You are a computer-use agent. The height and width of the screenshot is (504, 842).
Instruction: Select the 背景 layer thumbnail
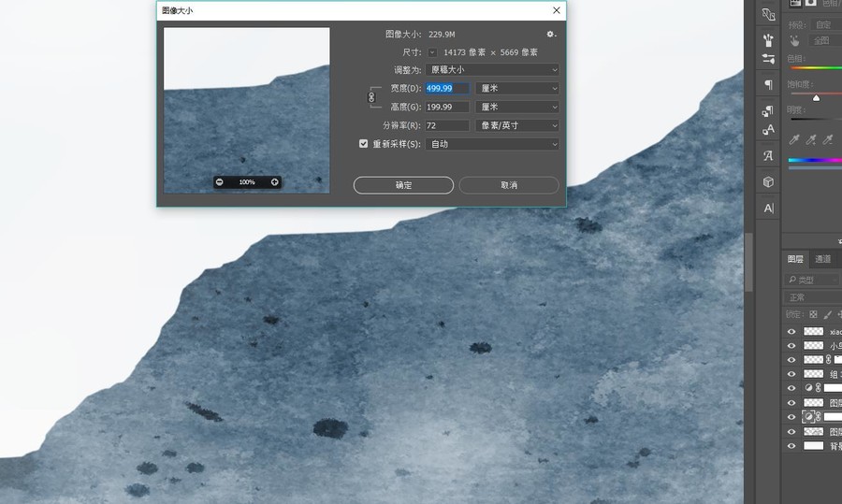pyautogui.click(x=813, y=445)
